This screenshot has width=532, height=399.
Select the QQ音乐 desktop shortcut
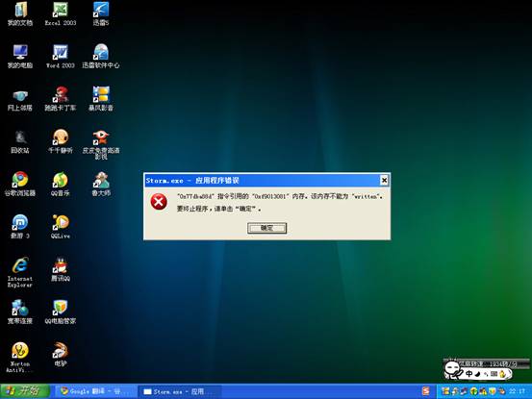(x=61, y=185)
